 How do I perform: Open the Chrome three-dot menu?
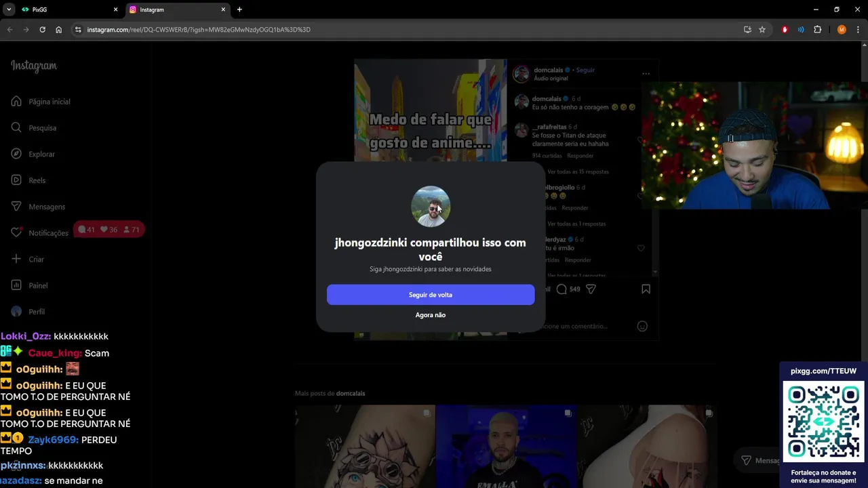[858, 30]
